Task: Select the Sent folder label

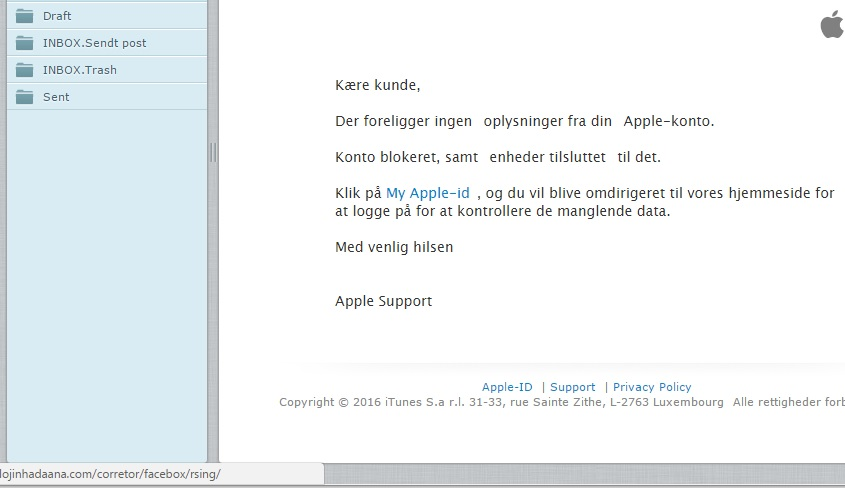Action: click(56, 97)
